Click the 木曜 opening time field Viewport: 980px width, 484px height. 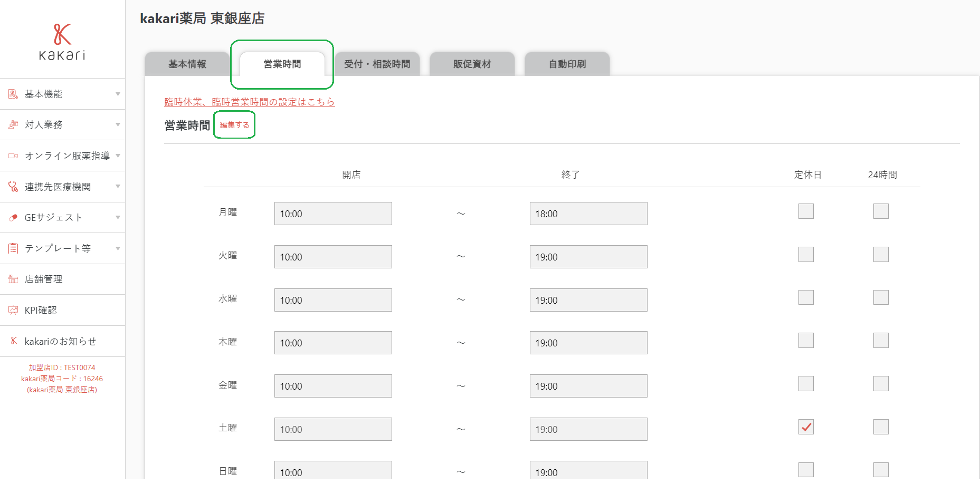333,343
